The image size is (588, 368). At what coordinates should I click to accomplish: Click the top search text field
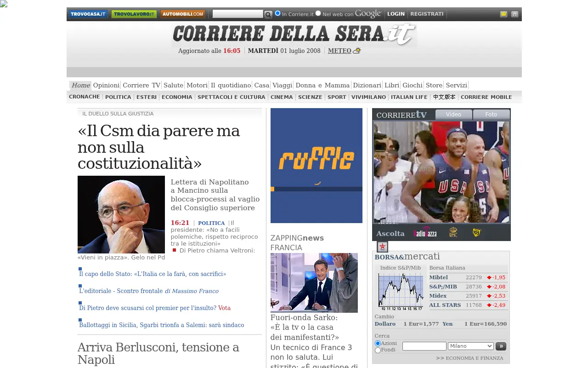[x=238, y=14]
